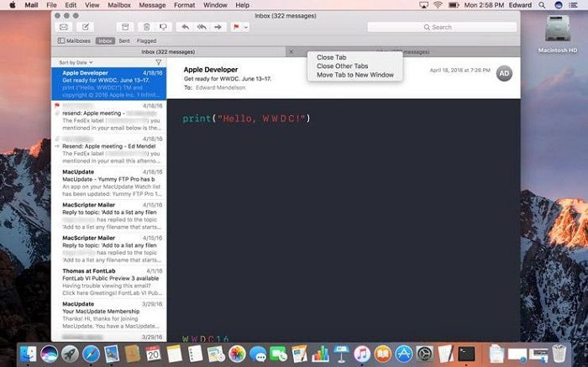Switch to the first Inbox (322 messages) tab
Viewport: 588px width, 367px height.
coord(168,52)
